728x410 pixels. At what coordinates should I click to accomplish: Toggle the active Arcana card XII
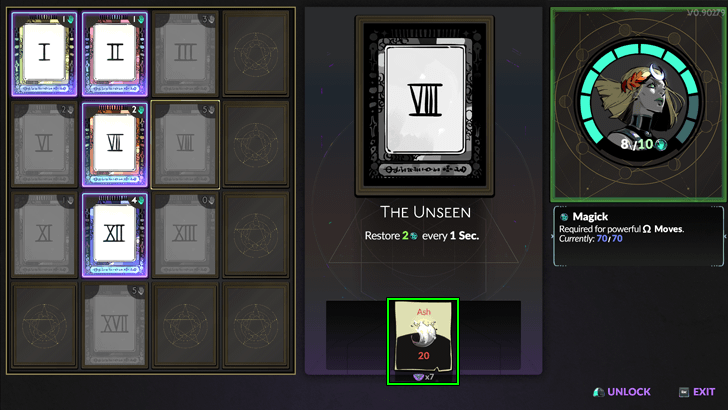(x=115, y=235)
